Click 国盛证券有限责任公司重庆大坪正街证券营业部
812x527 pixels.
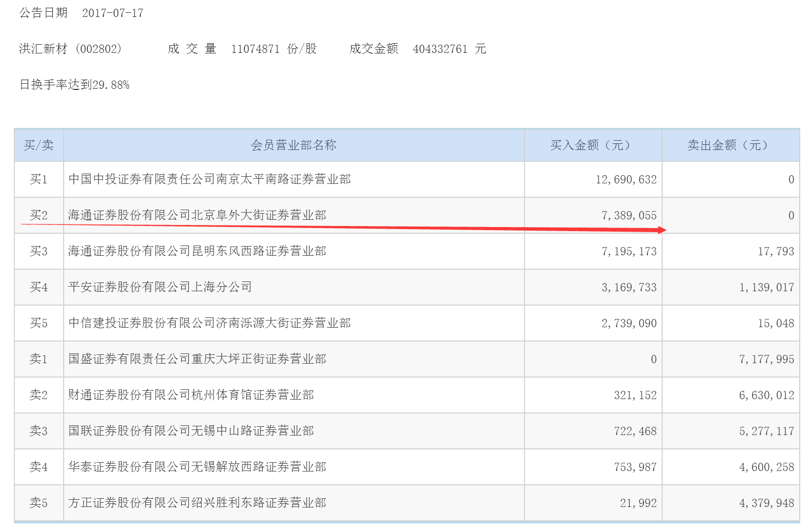click(x=198, y=359)
